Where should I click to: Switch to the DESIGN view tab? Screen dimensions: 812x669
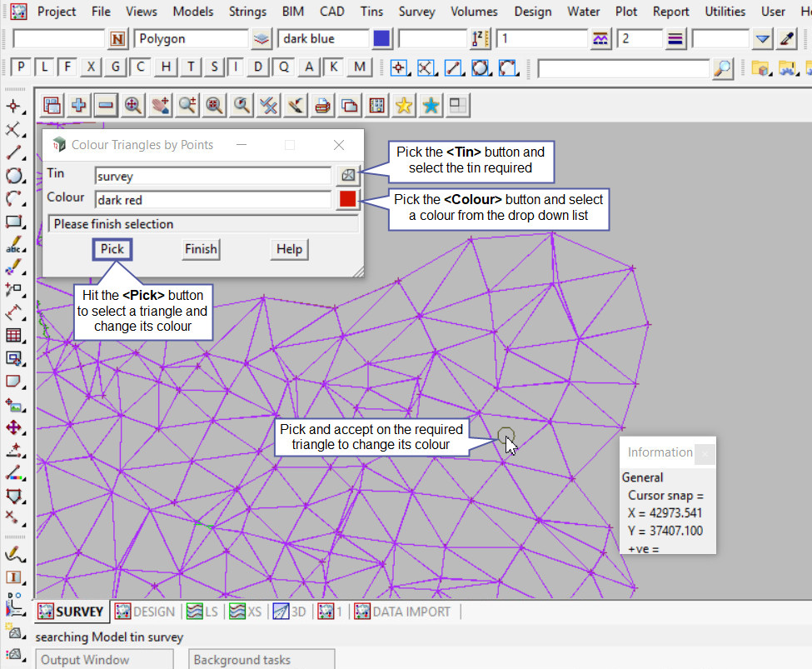point(146,612)
